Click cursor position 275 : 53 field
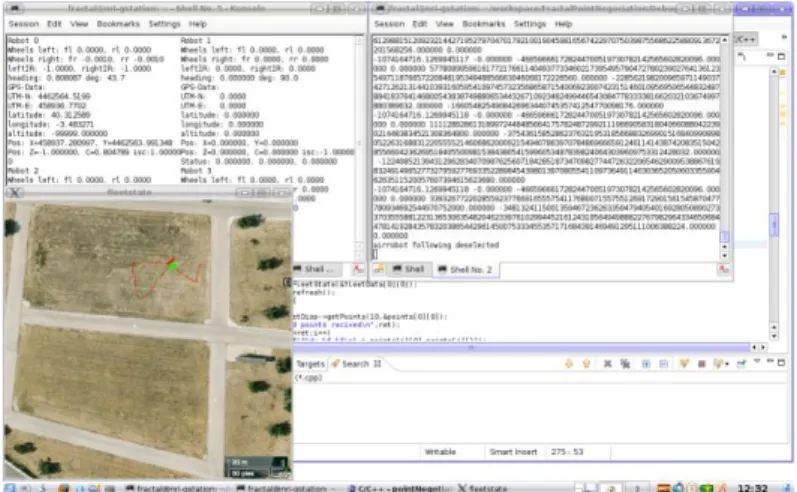The height and width of the screenshot is (492, 797). click(567, 452)
